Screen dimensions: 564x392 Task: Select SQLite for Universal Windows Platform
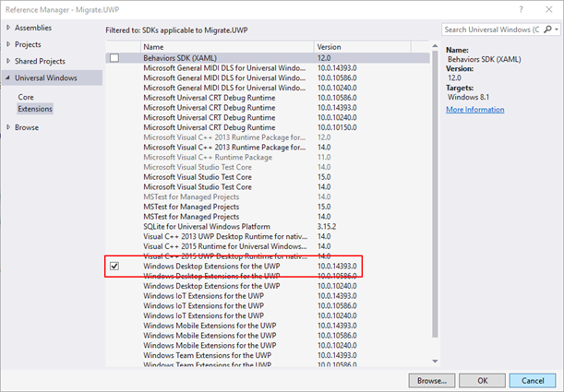pyautogui.click(x=268, y=226)
